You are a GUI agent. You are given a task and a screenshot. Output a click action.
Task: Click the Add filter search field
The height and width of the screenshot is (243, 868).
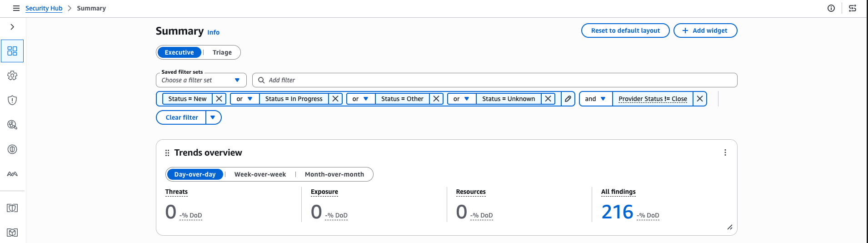[494, 80]
